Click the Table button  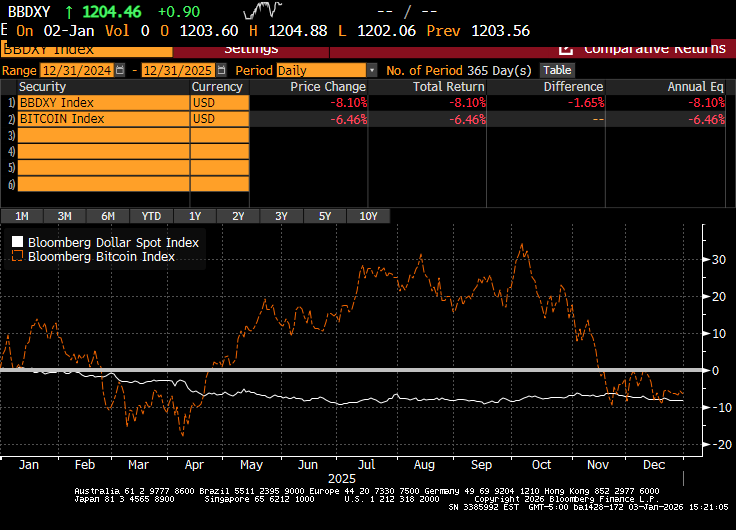pyautogui.click(x=557, y=70)
